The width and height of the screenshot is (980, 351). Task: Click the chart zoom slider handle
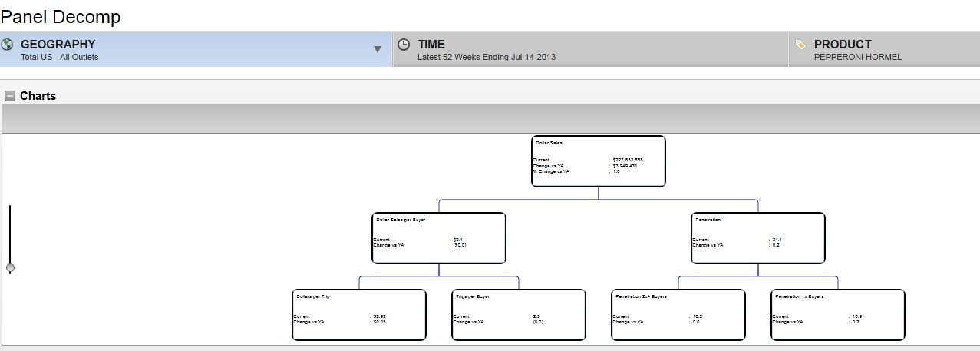click(10, 268)
